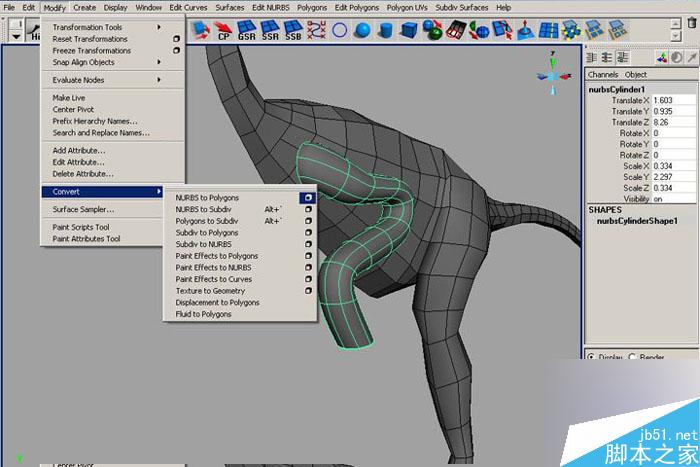Open option box for Subdiv to NURBS

pos(308,244)
